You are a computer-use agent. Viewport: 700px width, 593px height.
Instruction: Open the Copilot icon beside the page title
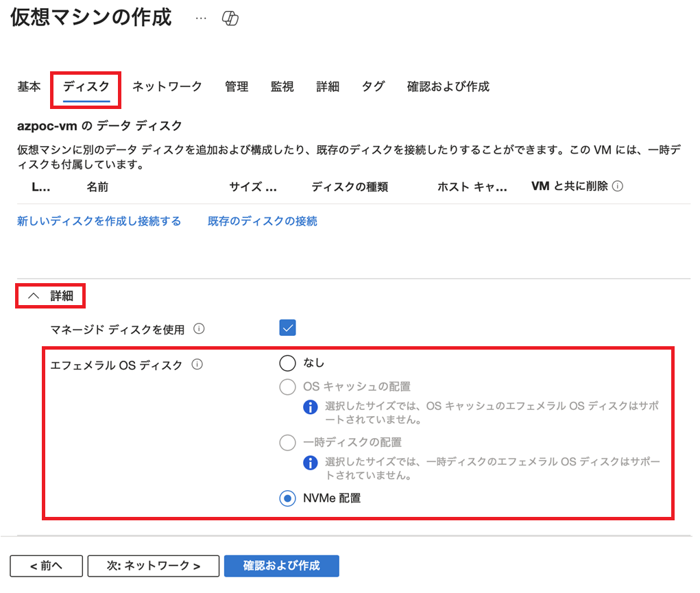click(x=230, y=19)
